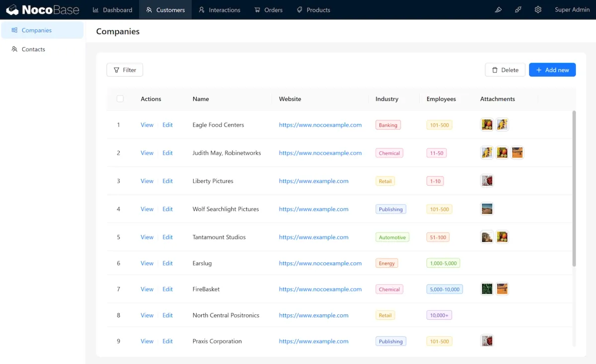
Task: Select Contacts in the sidebar
Action: [x=33, y=49]
